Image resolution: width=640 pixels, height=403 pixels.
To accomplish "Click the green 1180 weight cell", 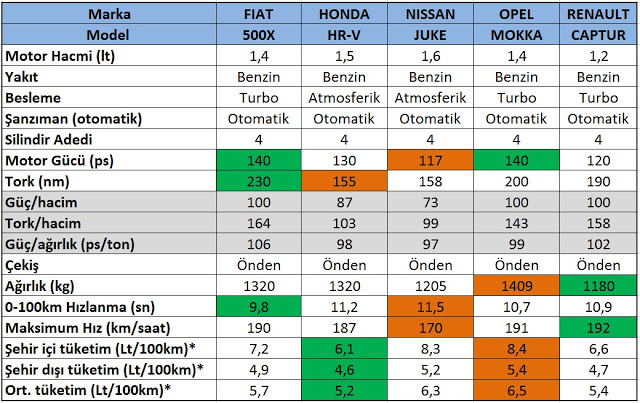I will tap(598, 287).
